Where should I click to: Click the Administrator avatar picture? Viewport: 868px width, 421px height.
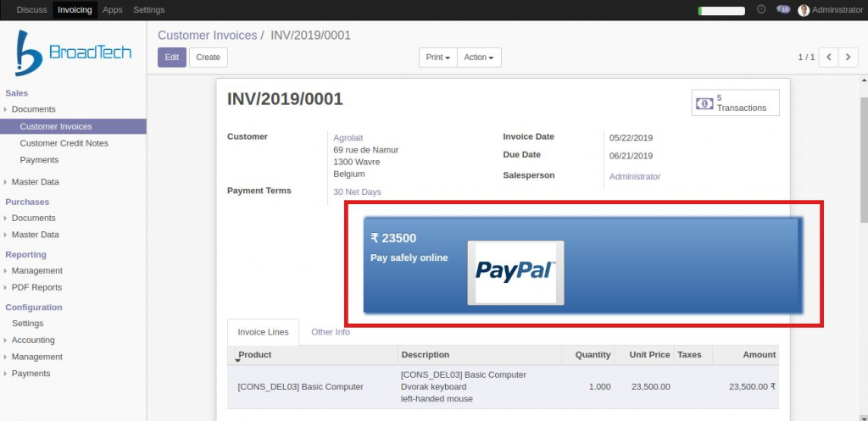804,10
